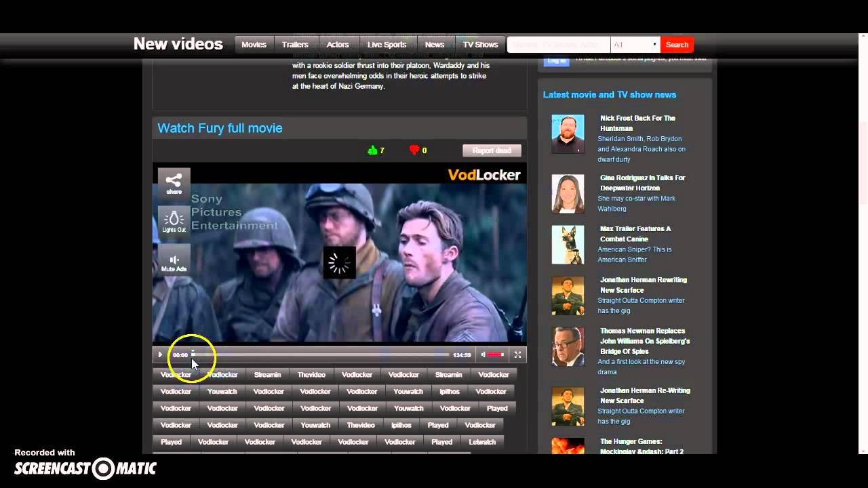868x488 pixels.
Task: Click 'Latest movie and TV show news' heading
Action: [610, 95]
